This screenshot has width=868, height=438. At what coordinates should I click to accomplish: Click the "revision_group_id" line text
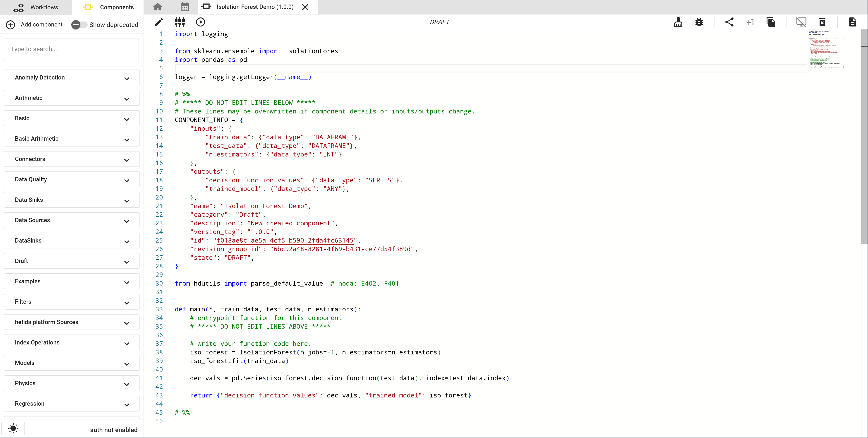304,249
